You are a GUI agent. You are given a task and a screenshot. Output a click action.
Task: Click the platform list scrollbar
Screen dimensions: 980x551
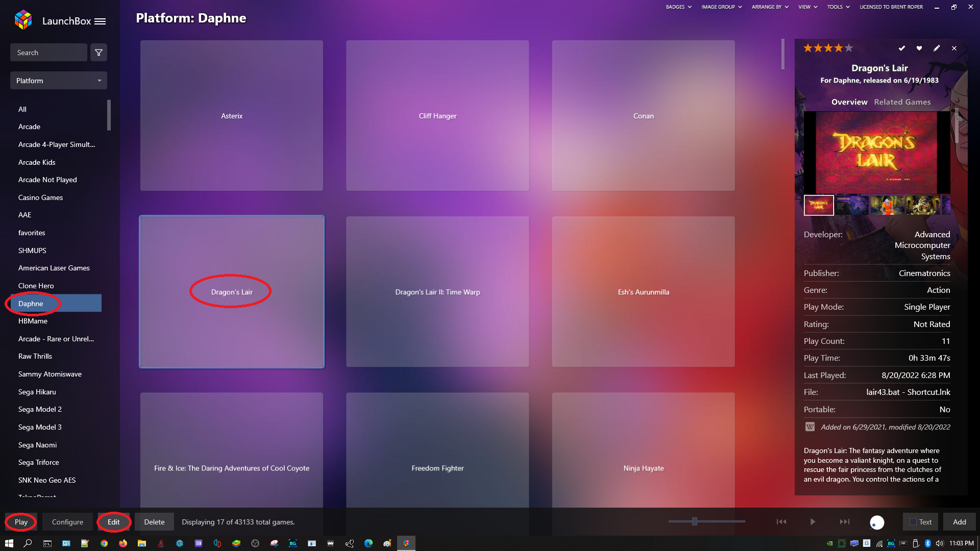coord(109,115)
